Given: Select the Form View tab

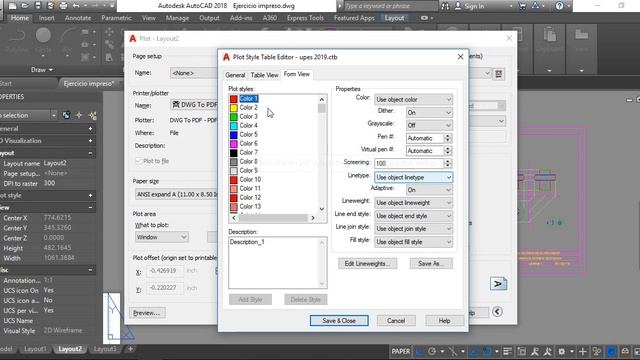Looking at the screenshot, I should (297, 74).
